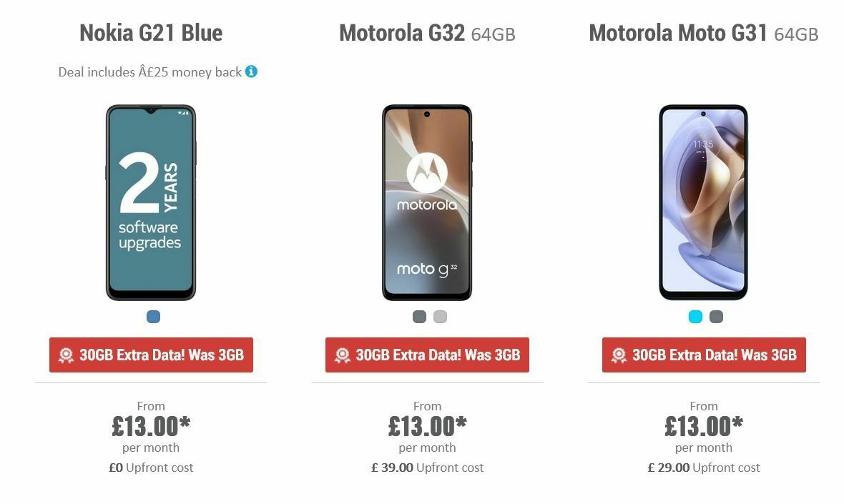Click the £13.00 price for Nokia G21
The width and height of the screenshot is (844, 504).
[151, 425]
